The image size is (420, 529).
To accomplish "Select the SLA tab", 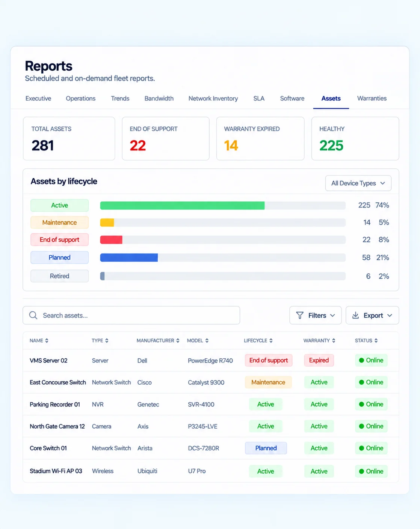I will [x=259, y=99].
